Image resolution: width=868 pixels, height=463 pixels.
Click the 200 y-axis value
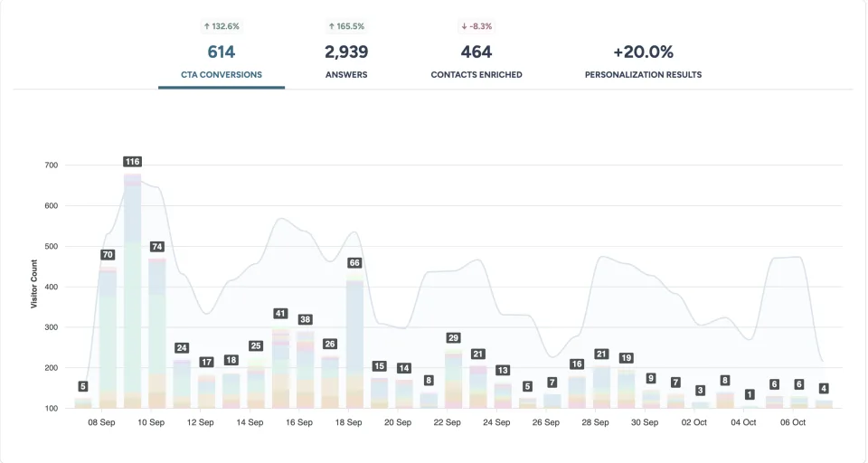(51, 368)
